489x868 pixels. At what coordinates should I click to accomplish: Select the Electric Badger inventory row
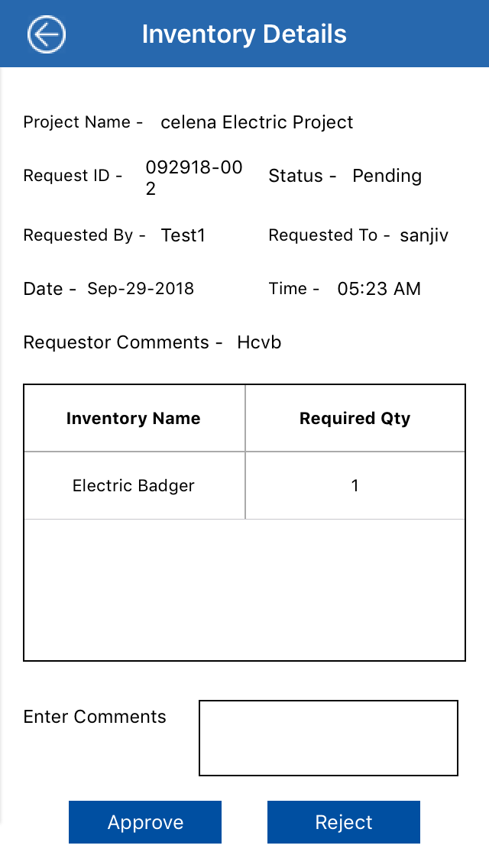tap(134, 486)
